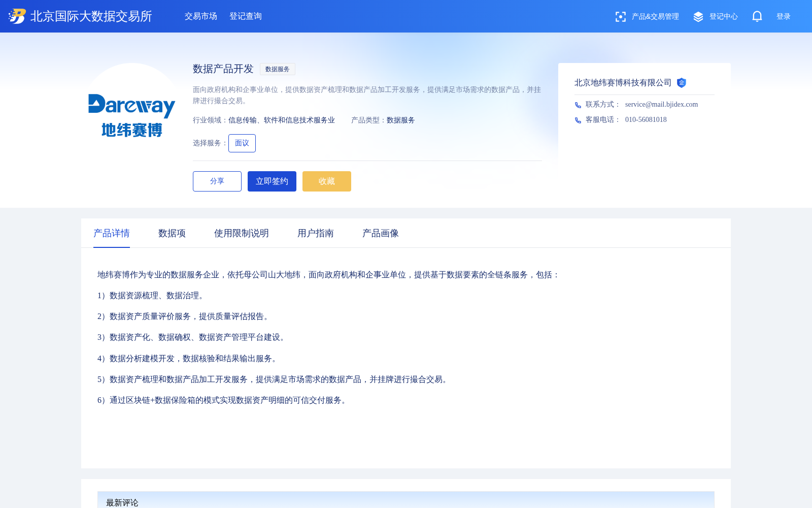This screenshot has height=508, width=812.
Task: Click the line 4）数据分析建模开发
Action: pyautogui.click(x=189, y=359)
